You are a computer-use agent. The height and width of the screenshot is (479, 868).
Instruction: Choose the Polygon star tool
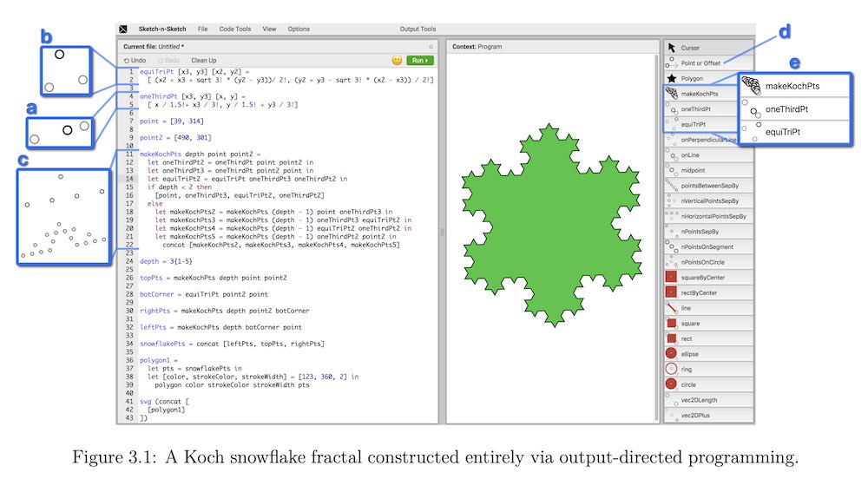coord(692,78)
